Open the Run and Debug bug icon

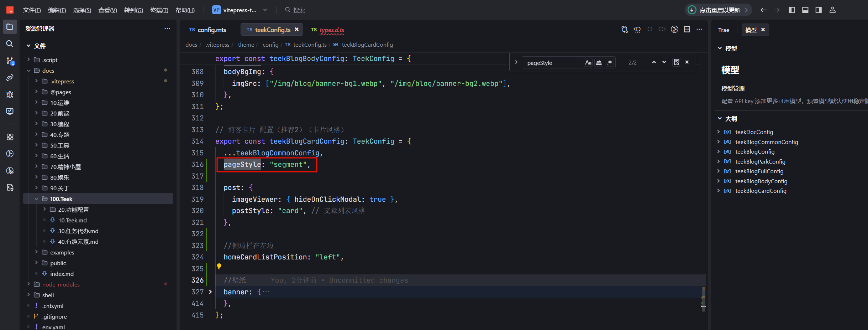point(10,94)
